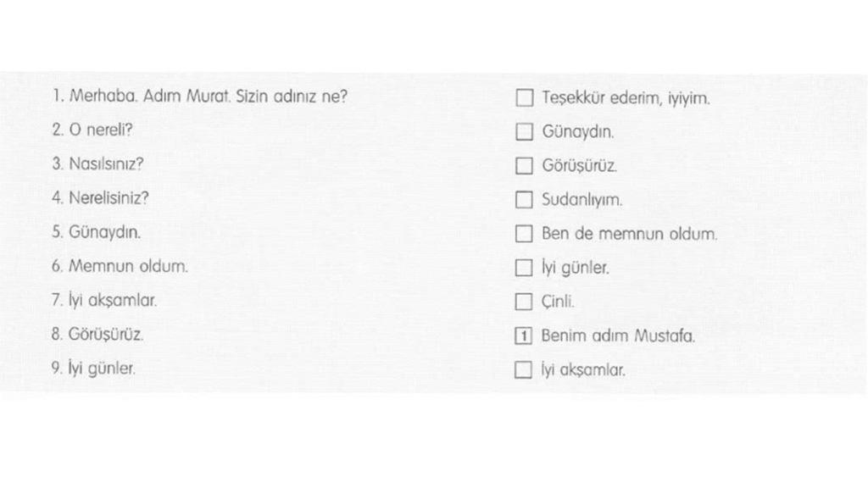Screen dimensions: 868x488
Task: Click the numbered box beside "Benim adım Mustafa."
Action: [x=525, y=336]
